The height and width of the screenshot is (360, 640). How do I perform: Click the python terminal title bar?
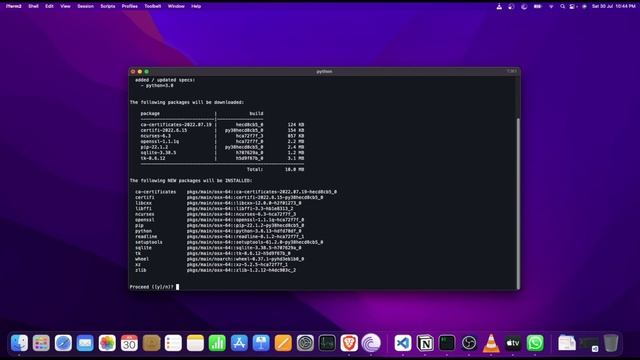(324, 71)
